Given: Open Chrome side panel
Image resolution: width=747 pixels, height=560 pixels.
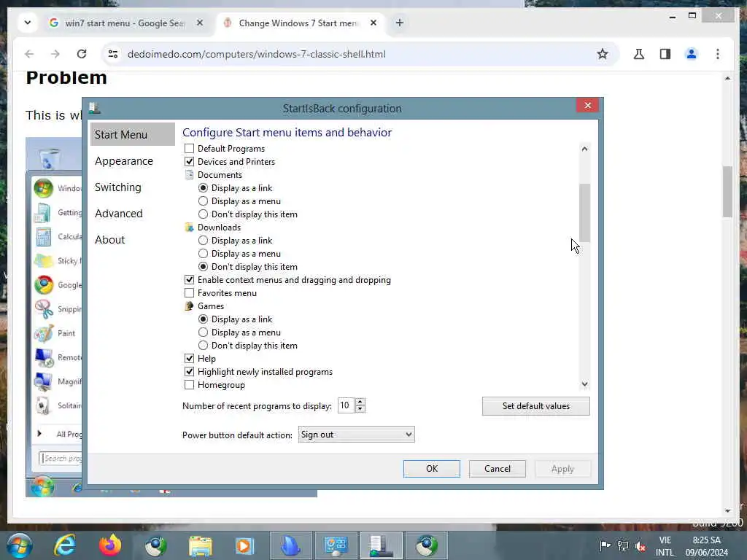Looking at the screenshot, I should tap(665, 54).
